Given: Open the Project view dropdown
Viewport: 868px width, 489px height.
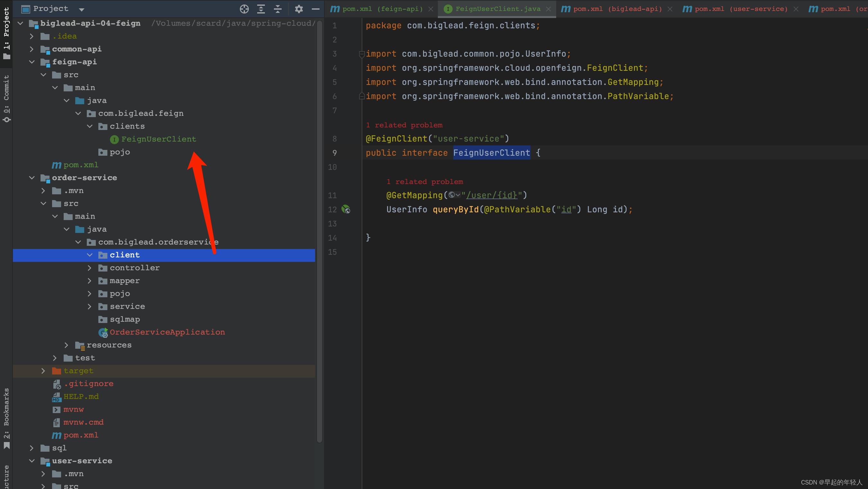Looking at the screenshot, I should click(82, 9).
